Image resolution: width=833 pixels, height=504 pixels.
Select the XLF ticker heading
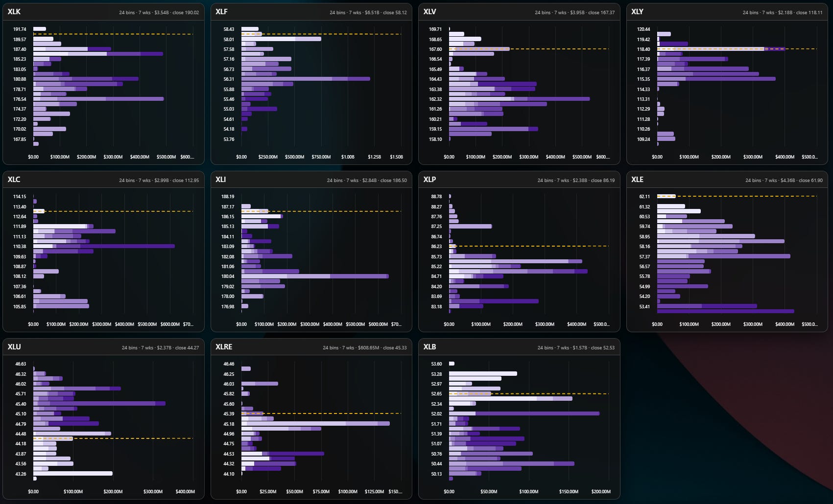coord(221,12)
